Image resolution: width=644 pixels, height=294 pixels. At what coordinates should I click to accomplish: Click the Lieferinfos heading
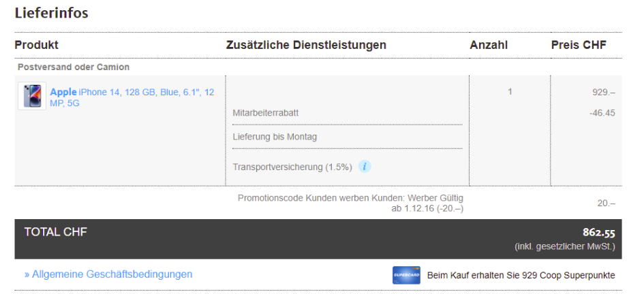(51, 13)
